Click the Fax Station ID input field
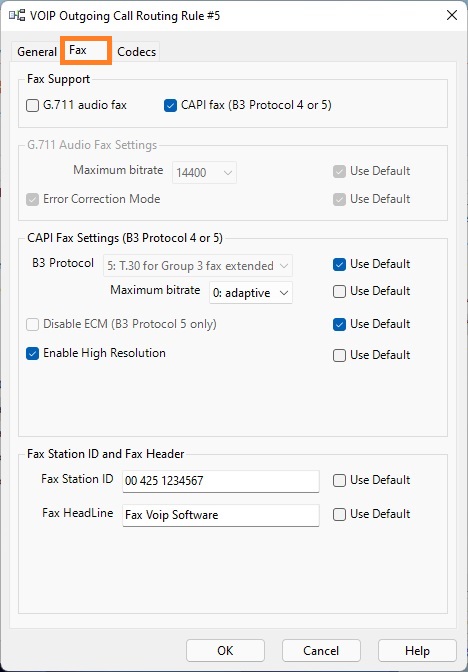The width and height of the screenshot is (468, 672). pos(221,481)
